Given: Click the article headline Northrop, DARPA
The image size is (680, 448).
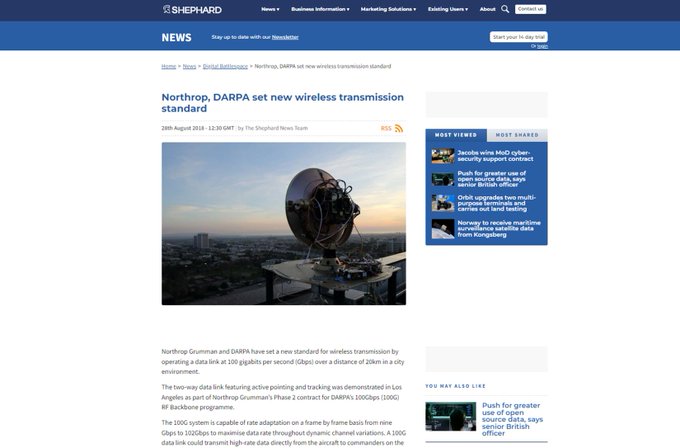Looking at the screenshot, I should click(x=282, y=103).
